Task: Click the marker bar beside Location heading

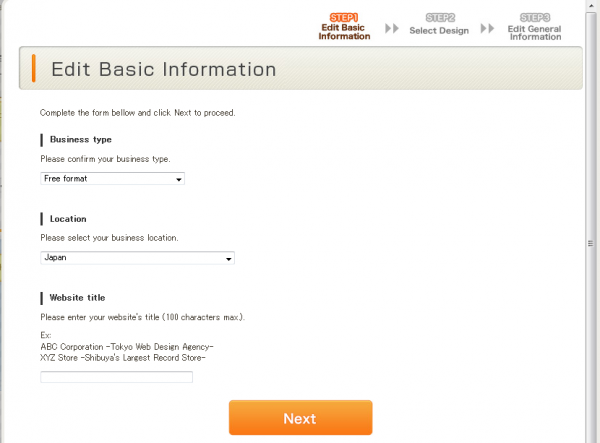Action: (x=42, y=218)
